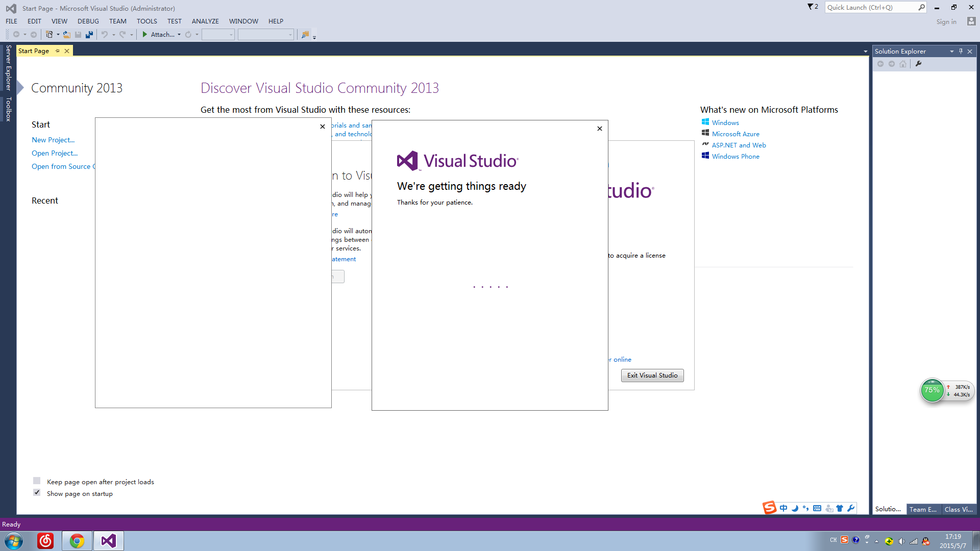Click the account avatar icon near Sign in
Viewport: 980px width, 551px height.
click(x=971, y=21)
